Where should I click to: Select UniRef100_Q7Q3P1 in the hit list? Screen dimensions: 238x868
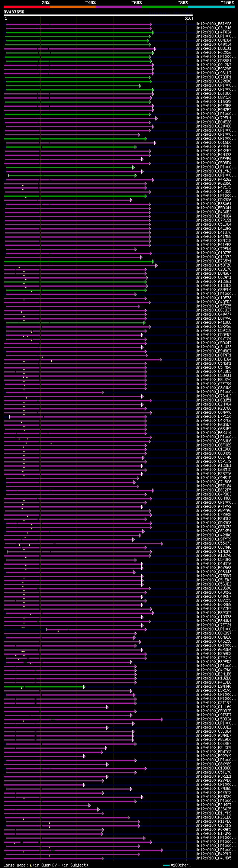point(213,77)
